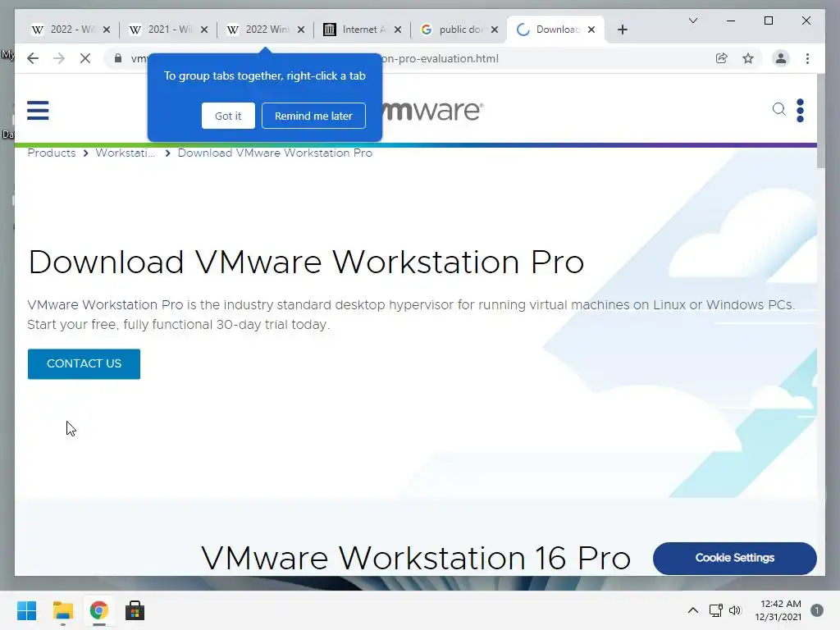Click the VMware site search icon
The image size is (840, 630).
779,109
